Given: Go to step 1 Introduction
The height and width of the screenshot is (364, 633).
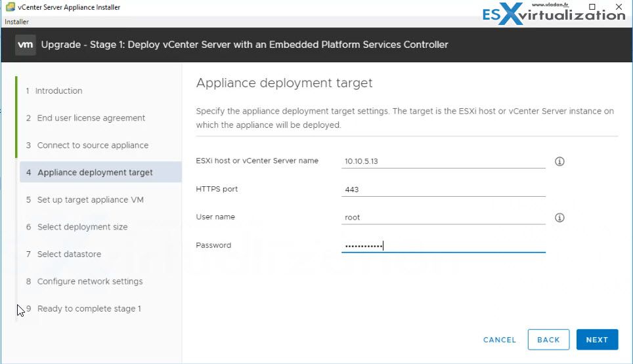Looking at the screenshot, I should click(54, 91).
